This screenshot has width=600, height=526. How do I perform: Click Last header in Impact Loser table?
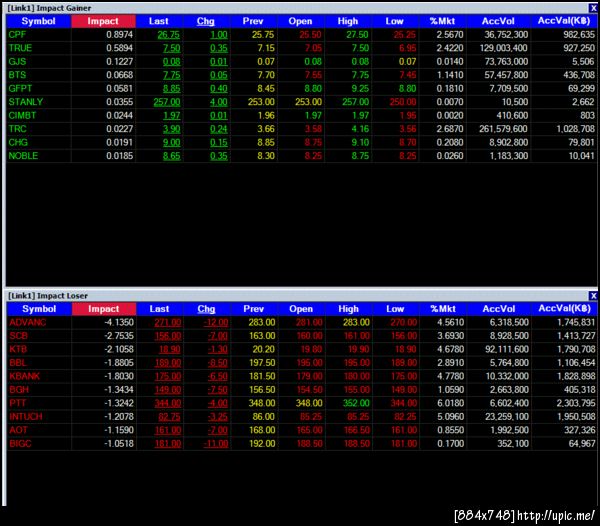pyautogui.click(x=160, y=309)
